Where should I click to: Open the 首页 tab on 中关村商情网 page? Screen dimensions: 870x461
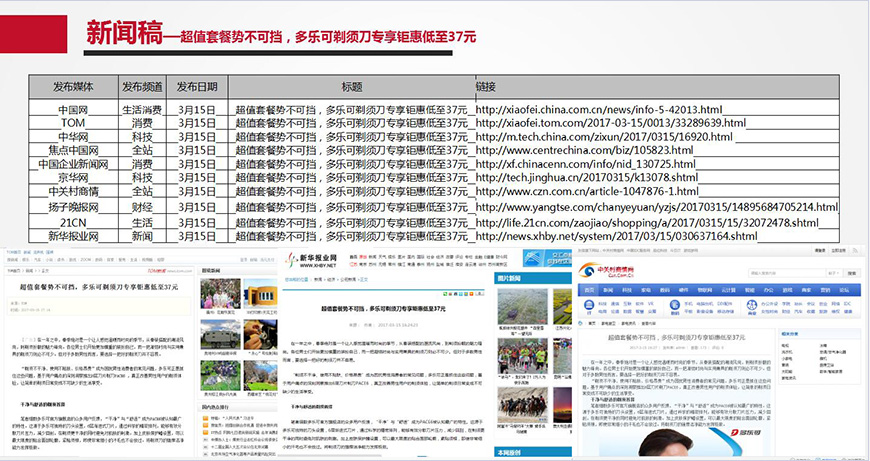point(589,290)
